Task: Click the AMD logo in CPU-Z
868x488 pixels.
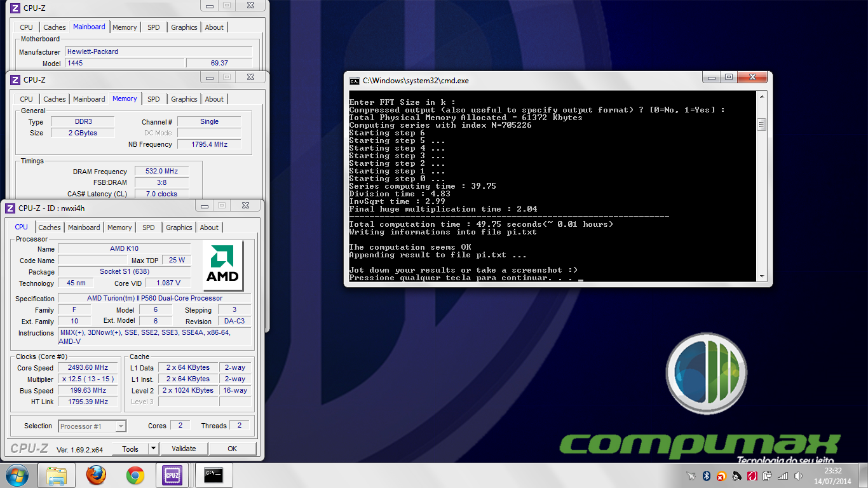Action: click(222, 265)
